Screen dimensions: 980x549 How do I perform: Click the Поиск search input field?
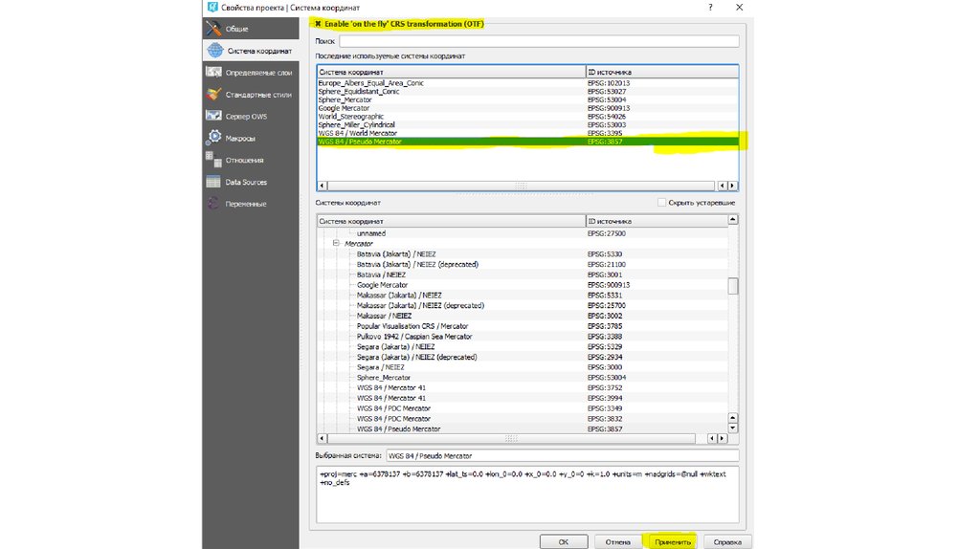(539, 41)
